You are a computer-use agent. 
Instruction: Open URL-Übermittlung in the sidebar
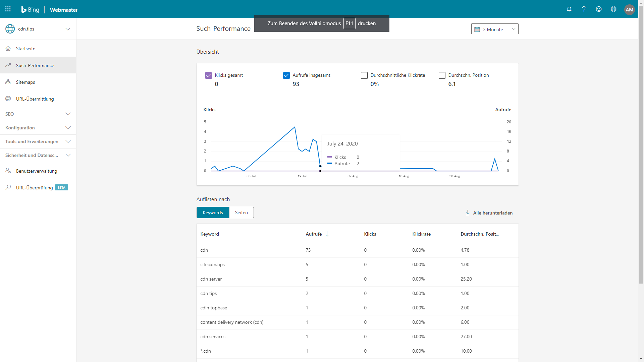35,99
